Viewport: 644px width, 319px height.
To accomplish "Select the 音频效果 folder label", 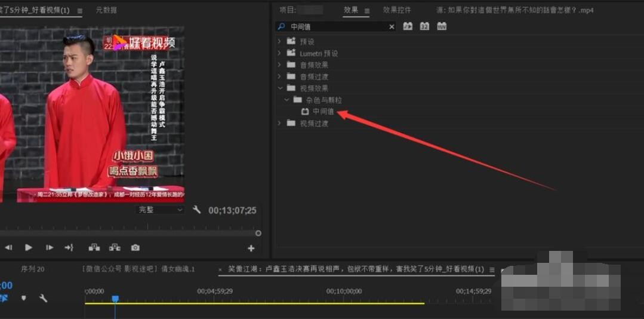I will click(x=314, y=65).
